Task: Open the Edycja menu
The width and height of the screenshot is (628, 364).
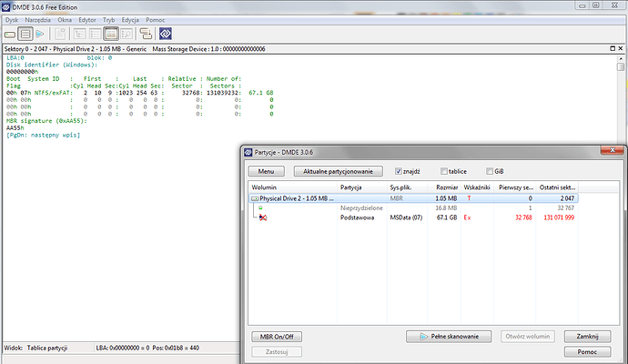Action: tap(130, 20)
